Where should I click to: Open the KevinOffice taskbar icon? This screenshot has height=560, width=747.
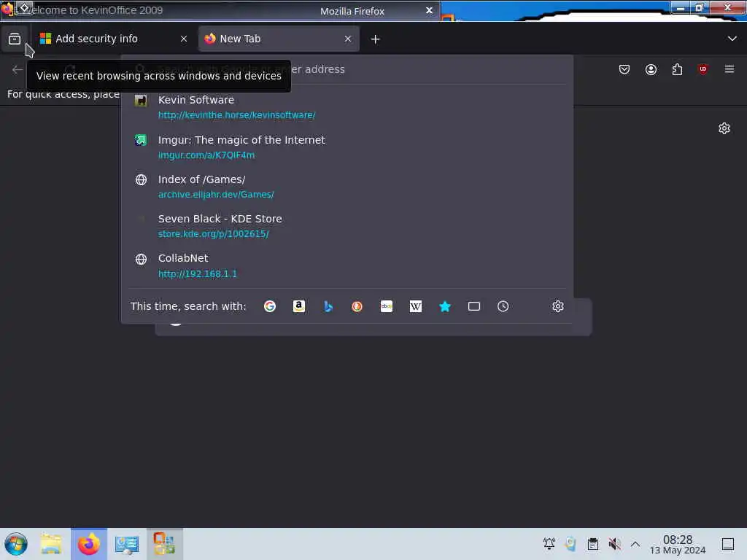point(164,544)
